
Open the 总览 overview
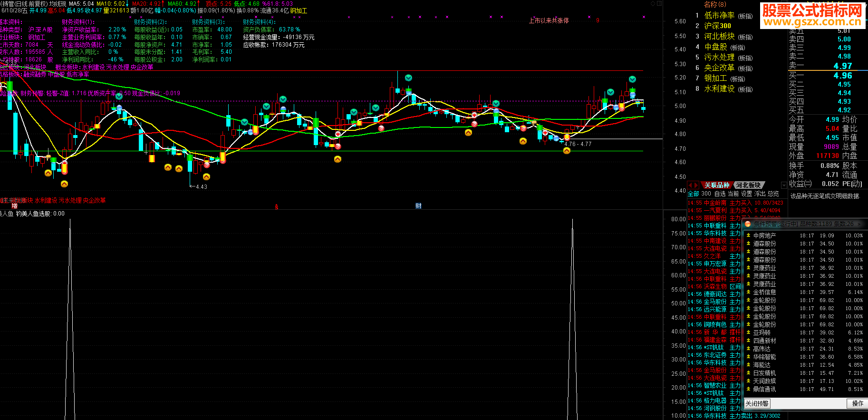click(x=773, y=194)
